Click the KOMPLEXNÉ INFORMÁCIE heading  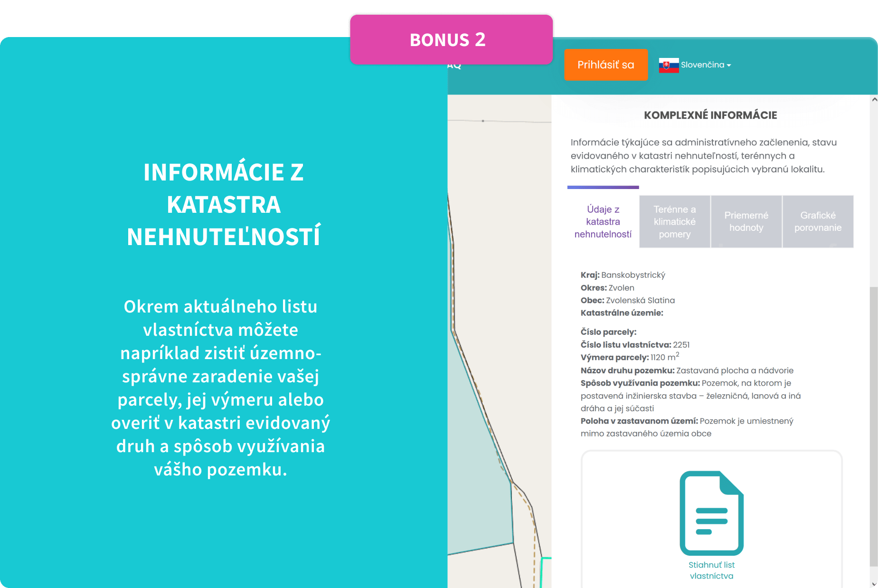[710, 115]
